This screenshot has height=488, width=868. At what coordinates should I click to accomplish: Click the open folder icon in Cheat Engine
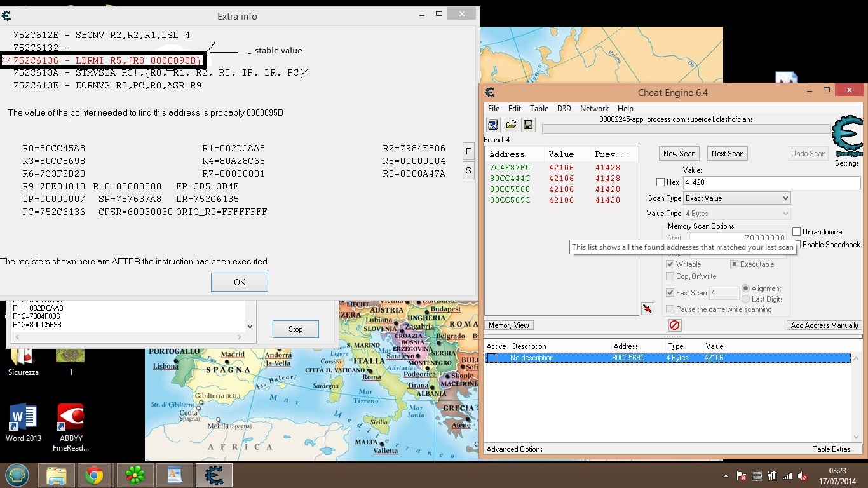tap(511, 125)
